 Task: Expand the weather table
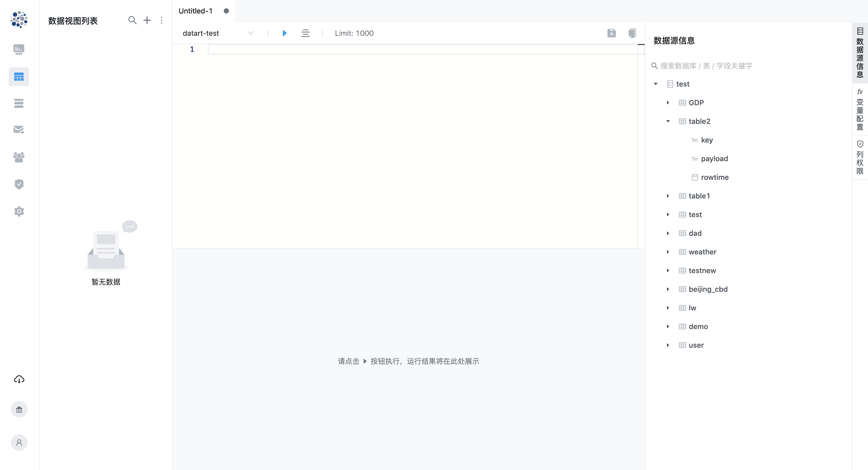(x=668, y=252)
